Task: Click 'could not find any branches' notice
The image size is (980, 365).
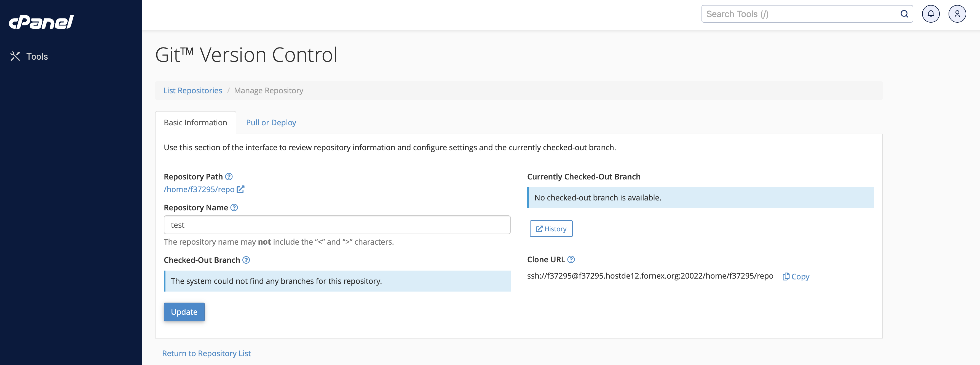Action: (337, 281)
